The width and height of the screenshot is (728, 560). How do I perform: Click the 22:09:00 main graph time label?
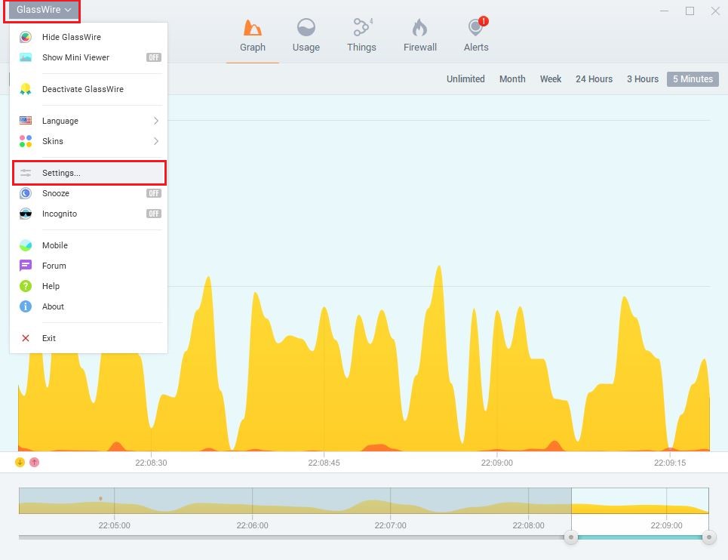click(x=497, y=463)
